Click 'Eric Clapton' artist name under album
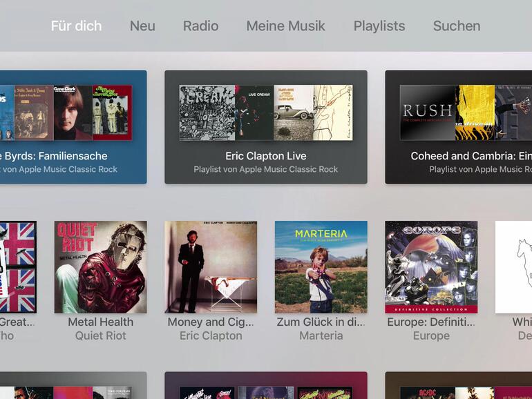Screen dimensions: 532x399 pyautogui.click(x=211, y=335)
